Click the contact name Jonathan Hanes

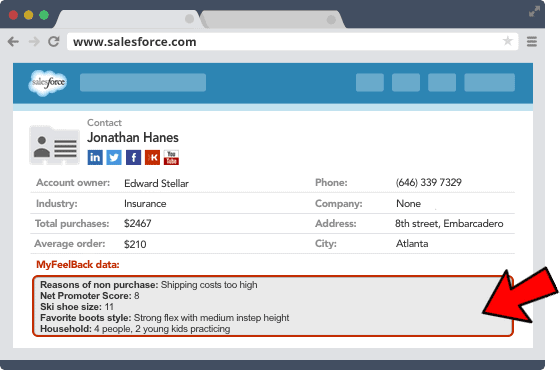(x=133, y=138)
